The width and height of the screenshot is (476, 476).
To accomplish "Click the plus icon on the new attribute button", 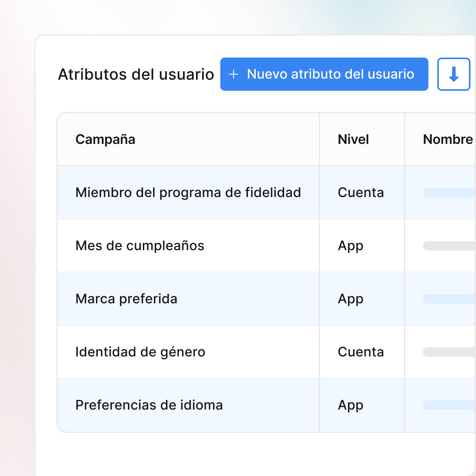I will [234, 74].
